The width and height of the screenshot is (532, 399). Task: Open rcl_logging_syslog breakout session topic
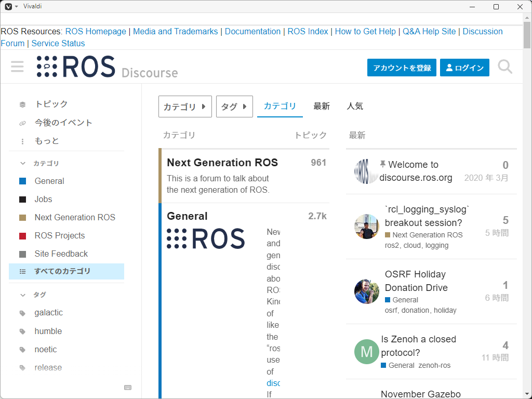(427, 216)
